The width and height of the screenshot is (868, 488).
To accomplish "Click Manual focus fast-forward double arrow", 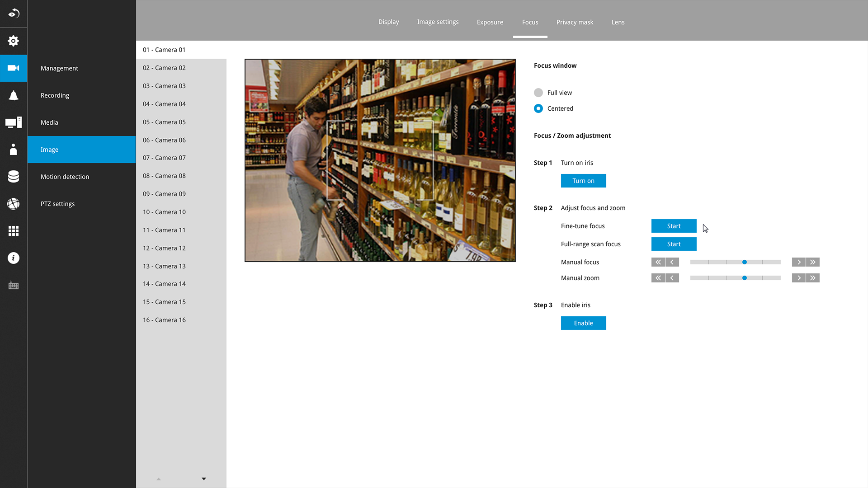I will click(x=812, y=262).
